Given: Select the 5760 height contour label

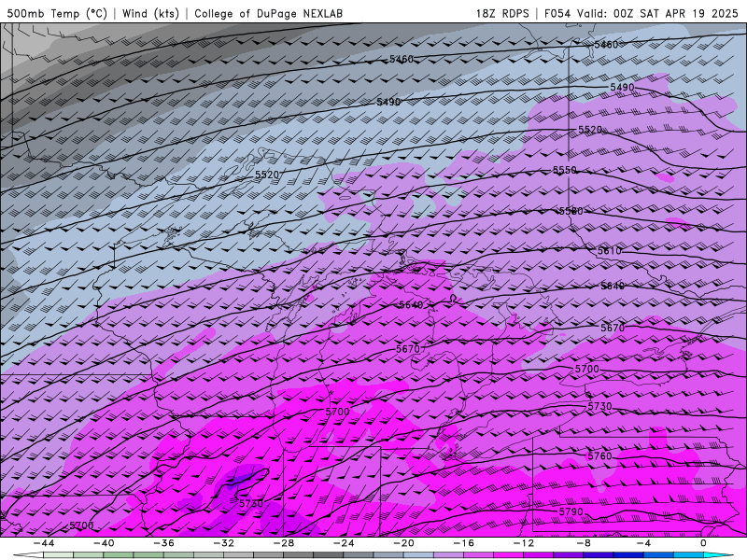Looking at the screenshot, I should [x=599, y=456].
